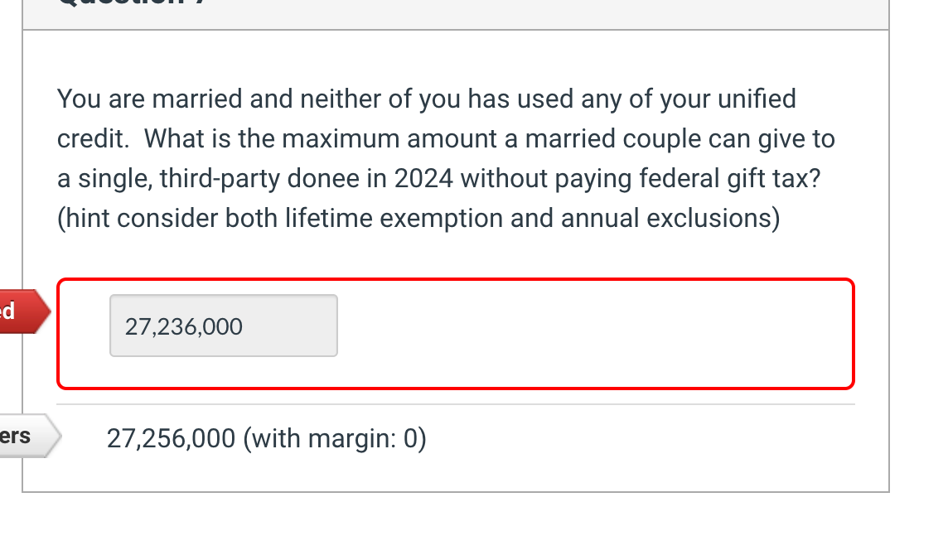Click the empty space right of the answer field
Image resolution: width=948 pixels, height=560 pixels.
[580, 326]
